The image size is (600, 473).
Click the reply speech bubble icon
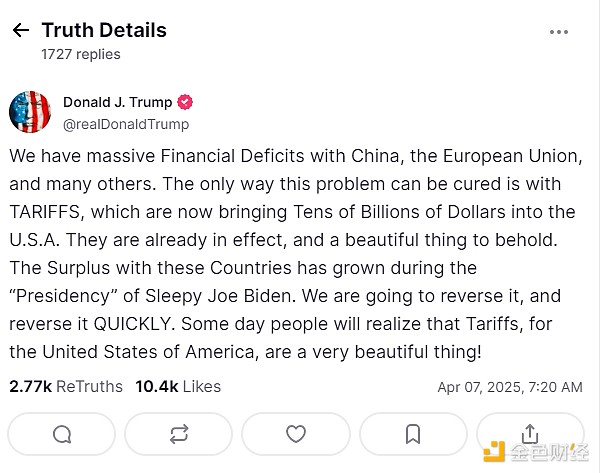pos(62,434)
